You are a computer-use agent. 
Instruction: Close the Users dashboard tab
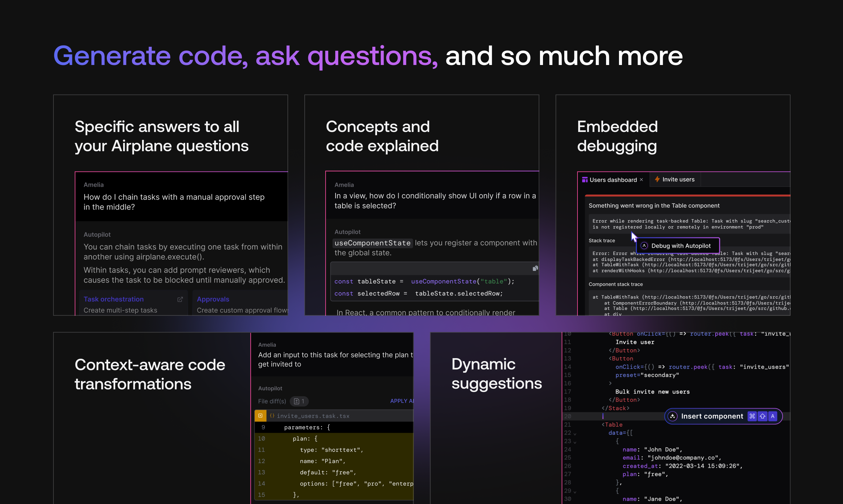(642, 180)
